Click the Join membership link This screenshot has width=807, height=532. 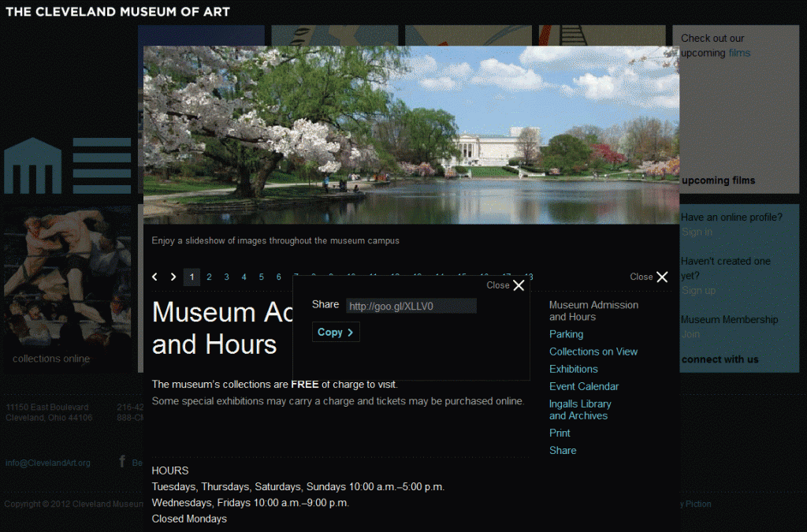690,334
